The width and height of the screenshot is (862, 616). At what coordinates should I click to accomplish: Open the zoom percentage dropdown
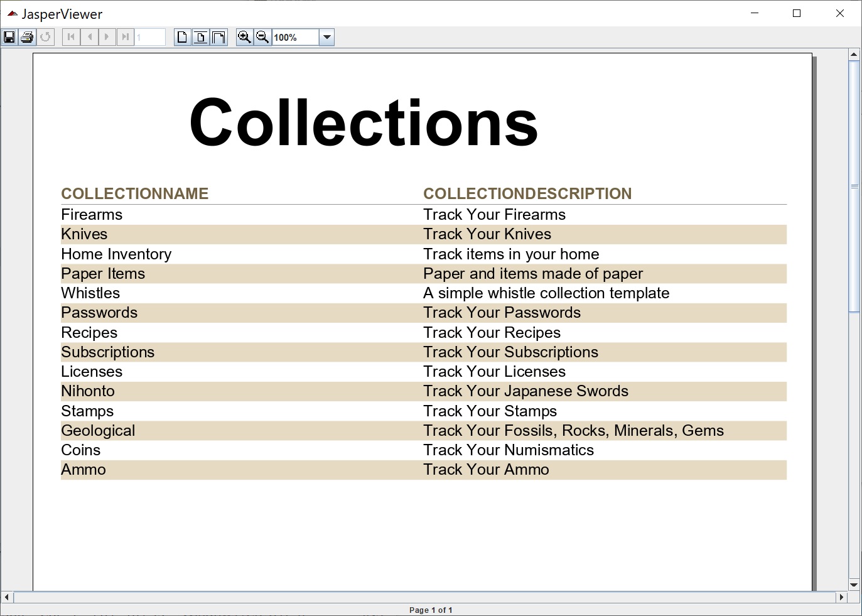326,37
